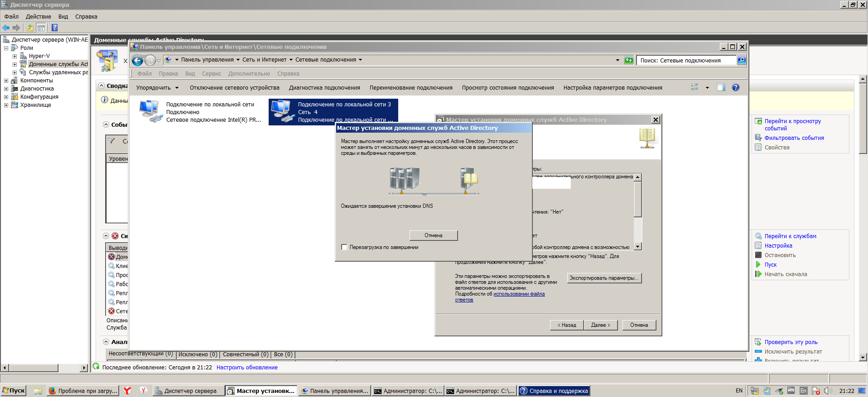Viewport: 868px width, 397px height.
Task: Click the Server Manager vertical scrollbar thumb
Action: pyautogui.click(x=863, y=118)
